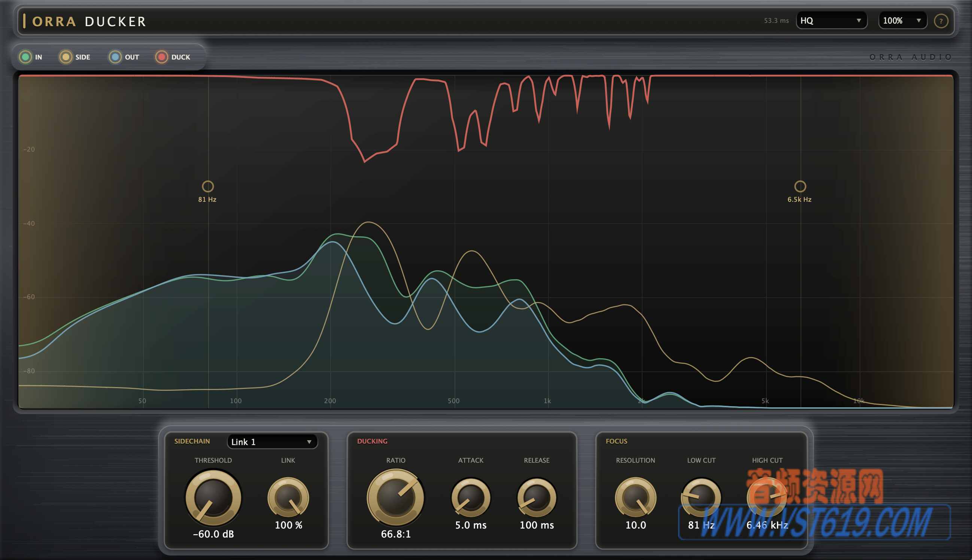Click the 10.0 resolution value
The height and width of the screenshot is (560, 972).
[x=635, y=525]
